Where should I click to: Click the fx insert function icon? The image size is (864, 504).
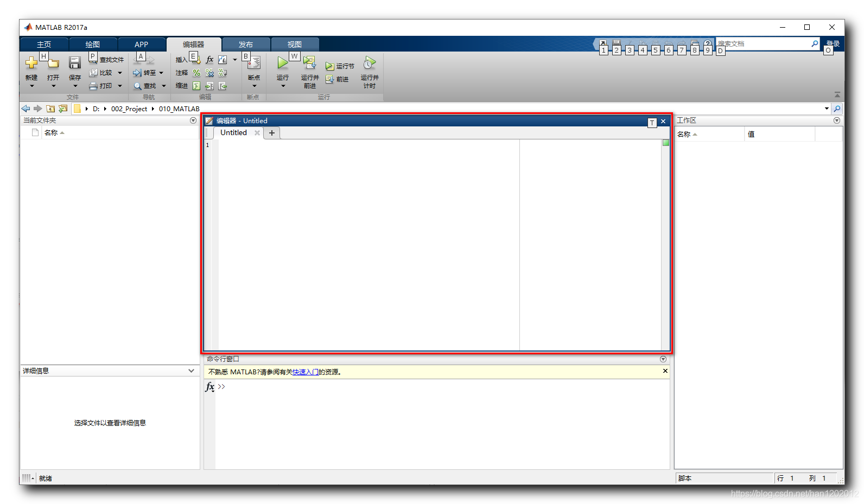click(x=210, y=60)
